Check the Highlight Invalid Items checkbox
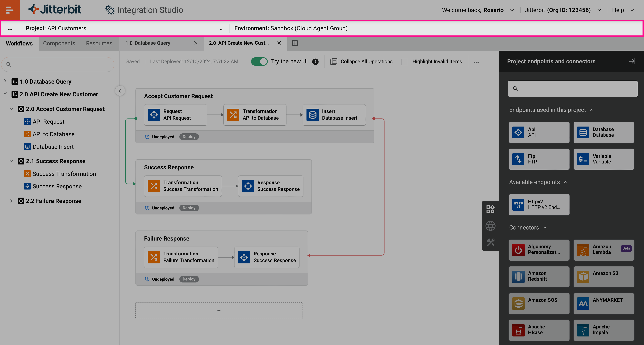The height and width of the screenshot is (345, 644). point(404,62)
